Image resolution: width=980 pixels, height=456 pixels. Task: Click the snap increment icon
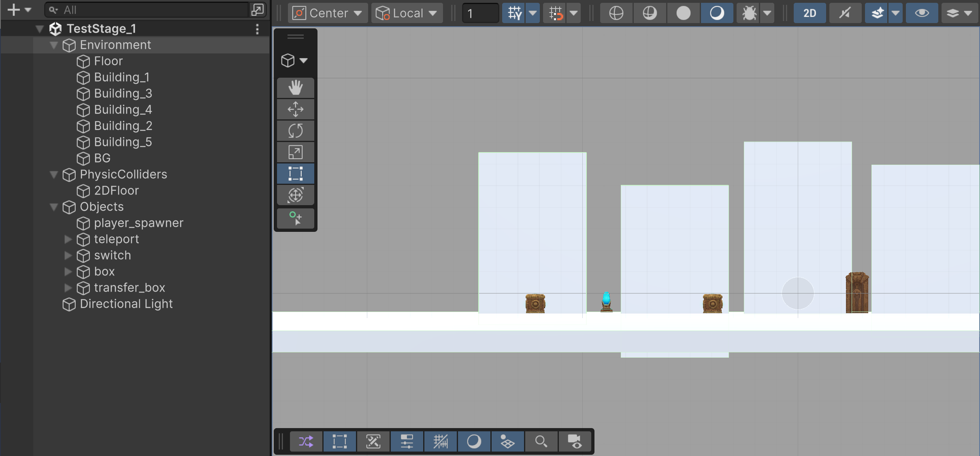tap(555, 13)
